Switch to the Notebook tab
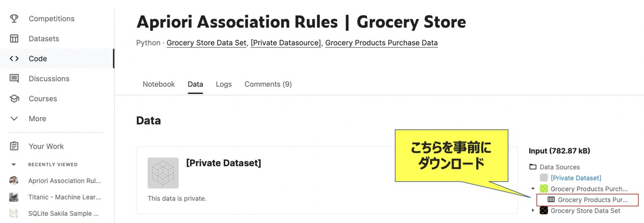 click(159, 84)
